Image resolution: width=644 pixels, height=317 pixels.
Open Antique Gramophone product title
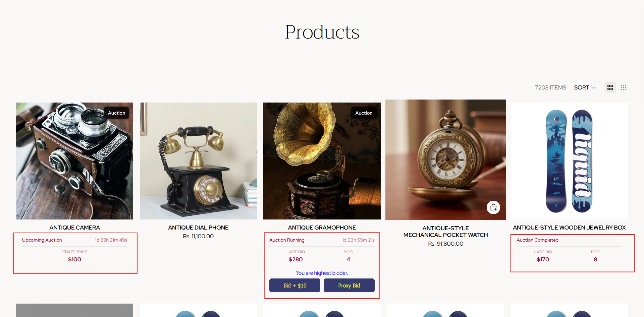pos(322,228)
